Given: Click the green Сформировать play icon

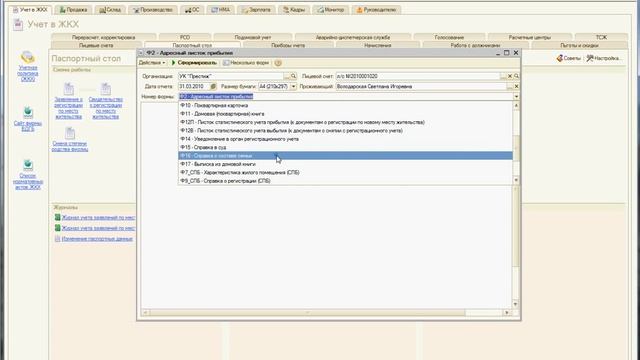Looking at the screenshot, I should (x=173, y=63).
